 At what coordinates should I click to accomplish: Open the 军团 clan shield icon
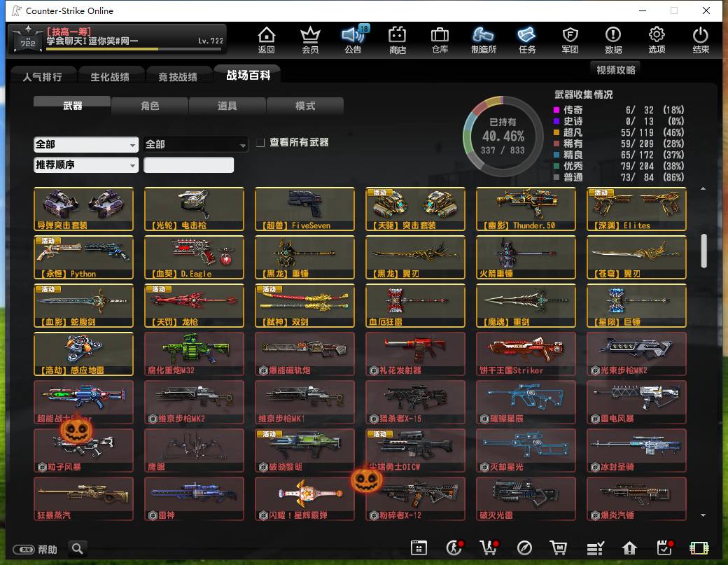point(570,40)
